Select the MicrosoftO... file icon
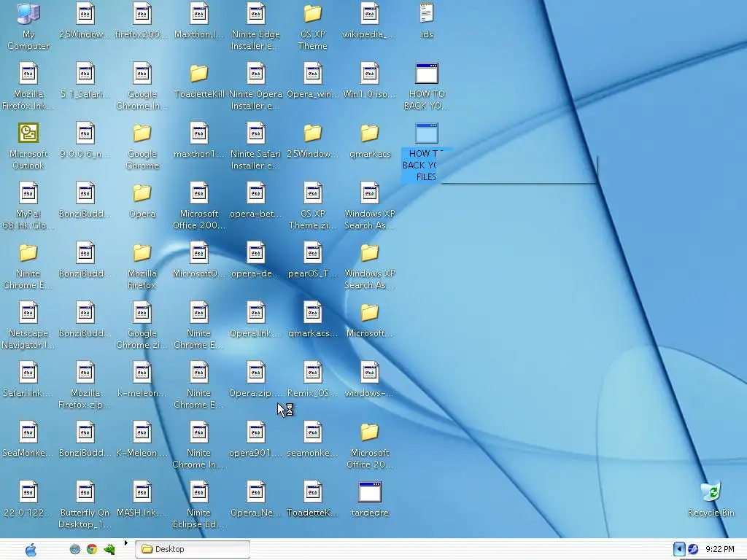Screen dimensions: 747x560 click(198, 253)
